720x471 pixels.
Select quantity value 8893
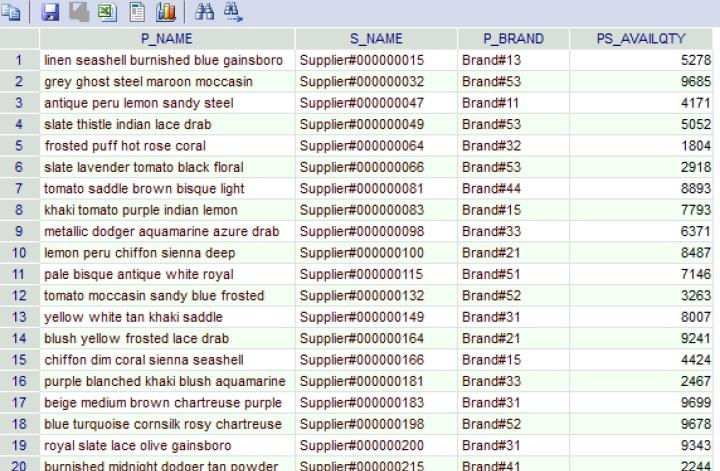[641, 189]
